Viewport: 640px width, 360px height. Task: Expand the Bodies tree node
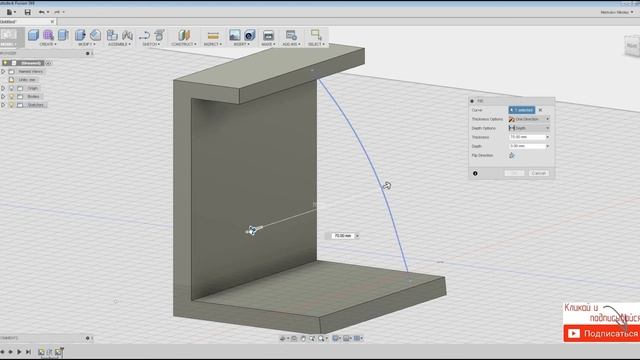(3, 97)
